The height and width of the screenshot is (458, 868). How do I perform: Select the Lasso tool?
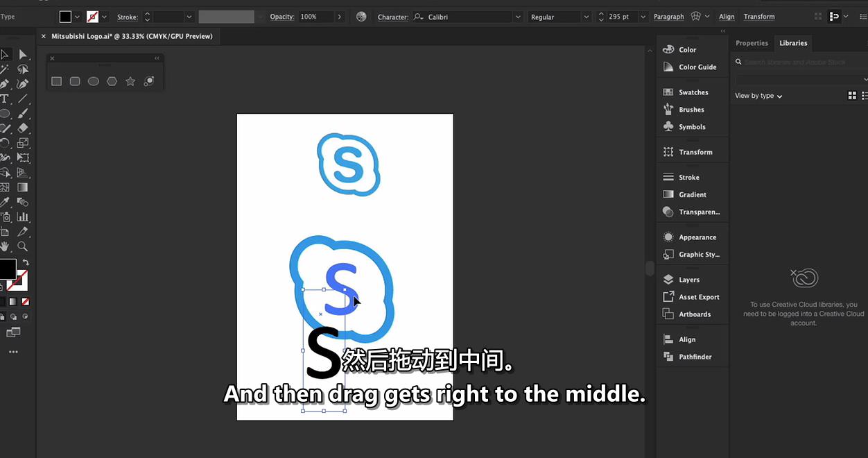[x=23, y=69]
